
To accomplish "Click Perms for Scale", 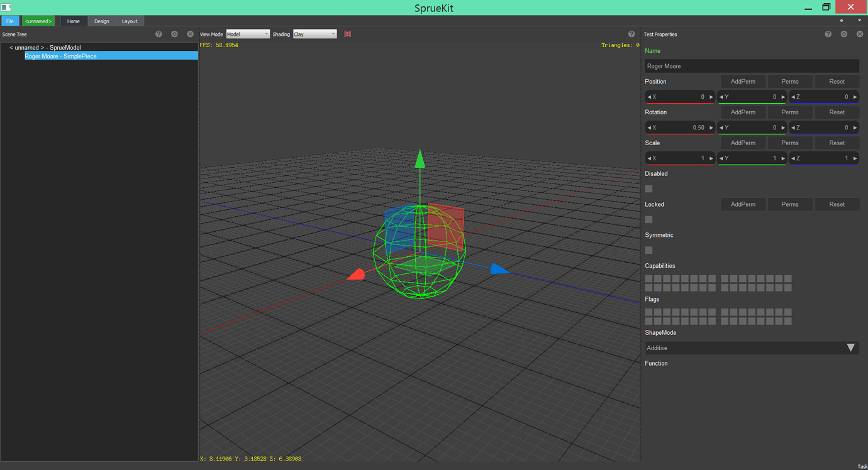I will click(x=790, y=143).
